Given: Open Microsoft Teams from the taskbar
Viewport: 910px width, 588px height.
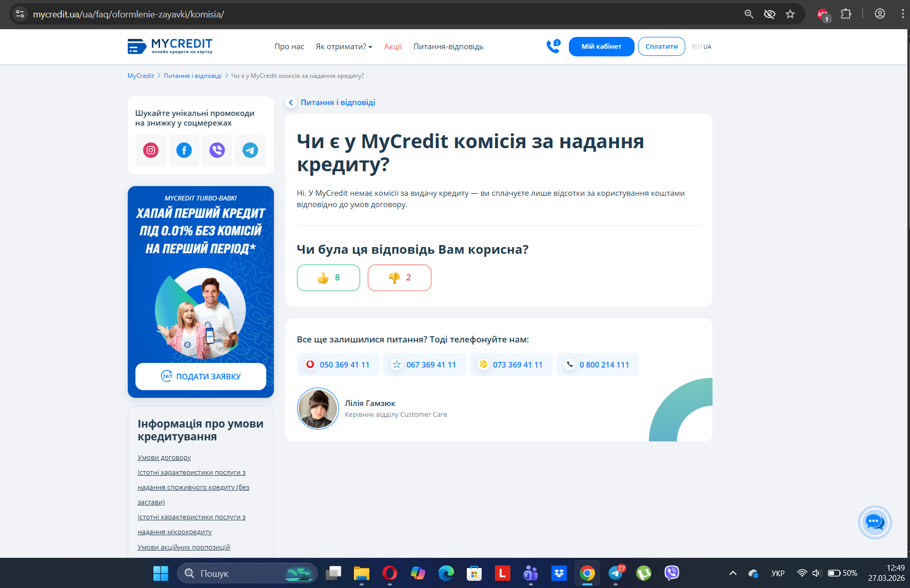Looking at the screenshot, I should (x=531, y=573).
